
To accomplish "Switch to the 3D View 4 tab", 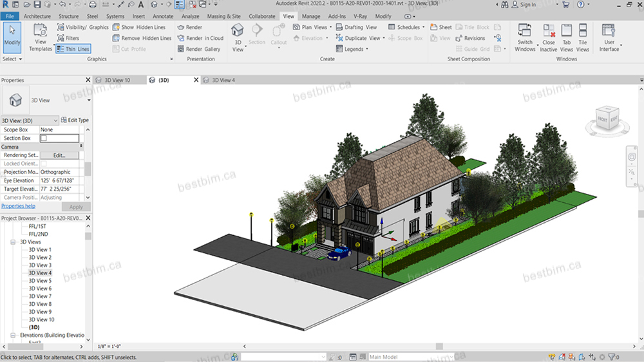I will pos(223,81).
